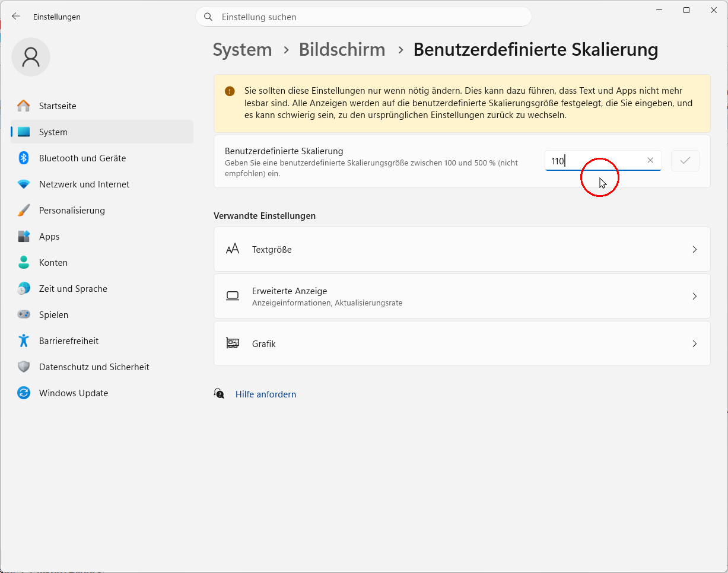Click the Apps icon in sidebar
The image size is (728, 573).
click(24, 237)
